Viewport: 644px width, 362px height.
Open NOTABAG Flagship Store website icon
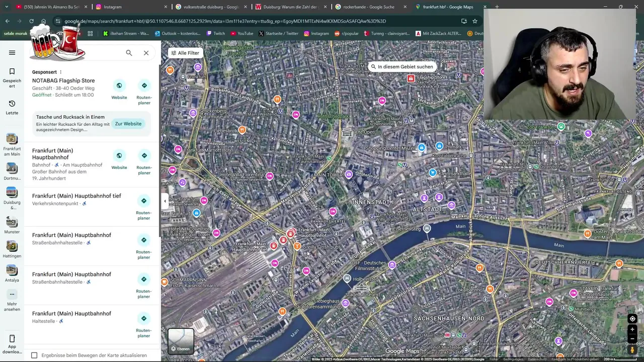119,85
